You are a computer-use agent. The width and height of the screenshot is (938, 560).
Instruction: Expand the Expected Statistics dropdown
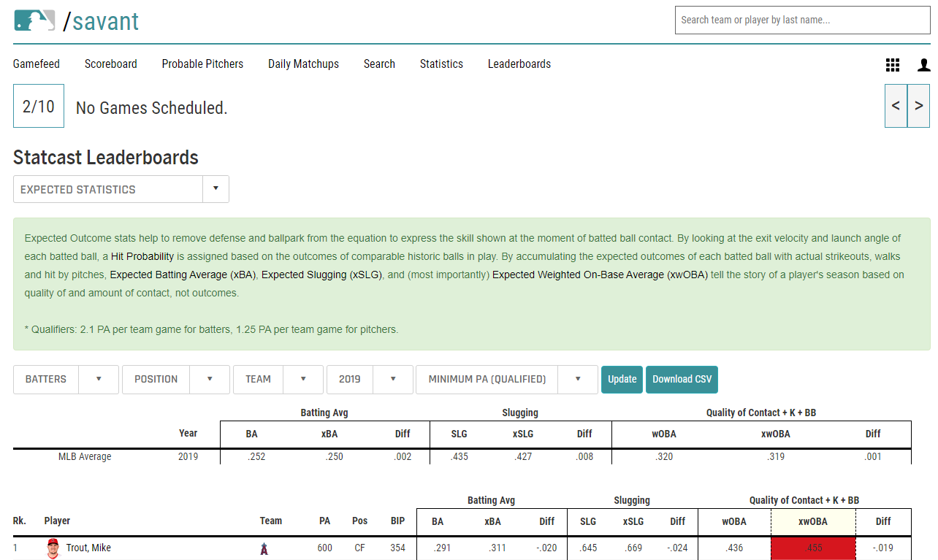click(121, 189)
